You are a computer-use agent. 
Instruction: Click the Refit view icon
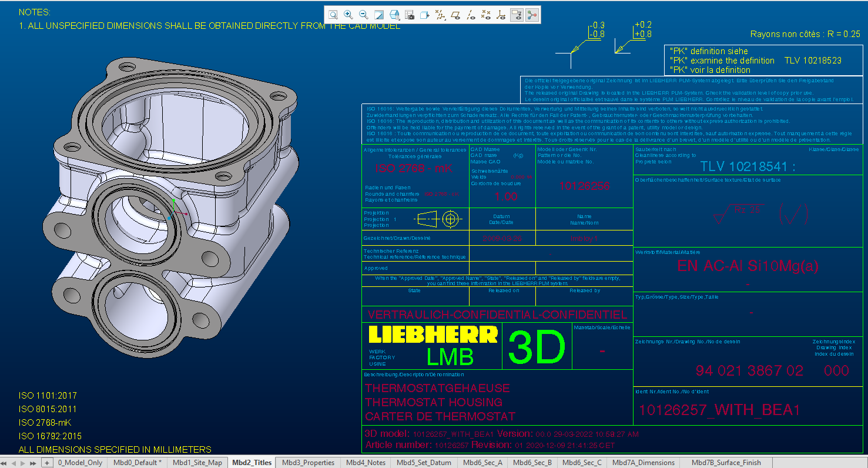[333, 15]
